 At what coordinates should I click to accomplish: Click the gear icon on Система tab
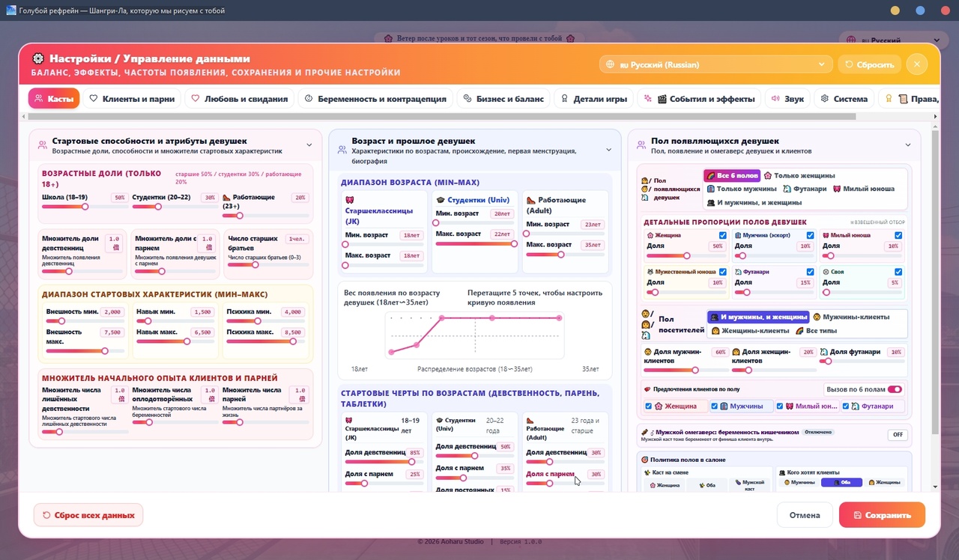(x=824, y=98)
